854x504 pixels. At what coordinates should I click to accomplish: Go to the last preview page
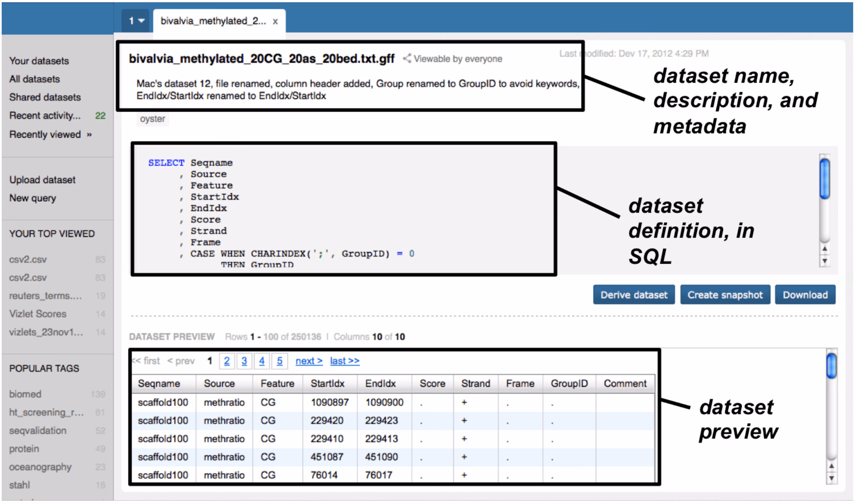(344, 361)
